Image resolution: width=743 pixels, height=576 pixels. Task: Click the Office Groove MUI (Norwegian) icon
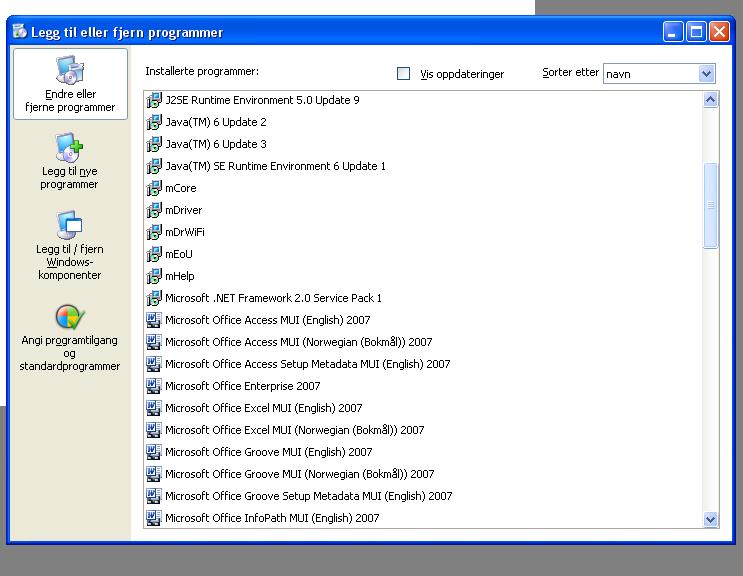point(154,474)
